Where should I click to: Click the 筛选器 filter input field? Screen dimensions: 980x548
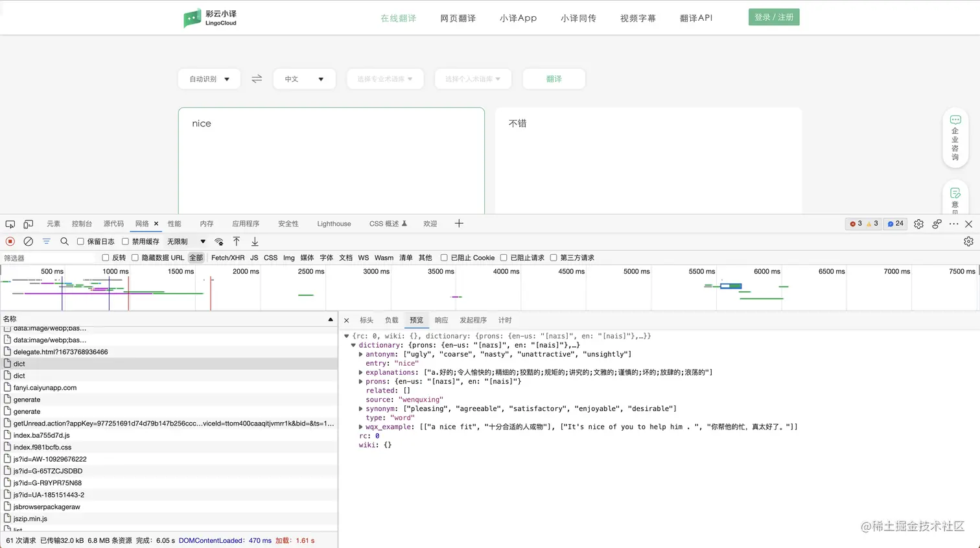(x=49, y=257)
